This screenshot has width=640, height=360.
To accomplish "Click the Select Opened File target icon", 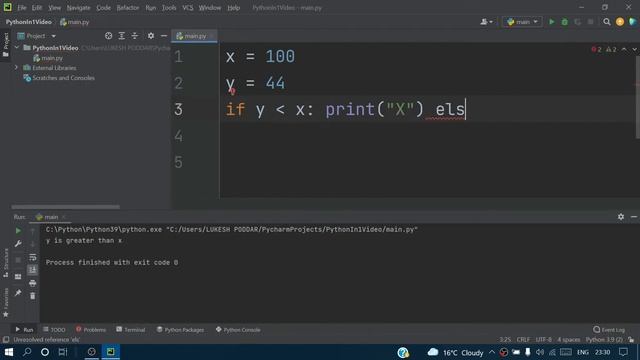I will click(108, 36).
